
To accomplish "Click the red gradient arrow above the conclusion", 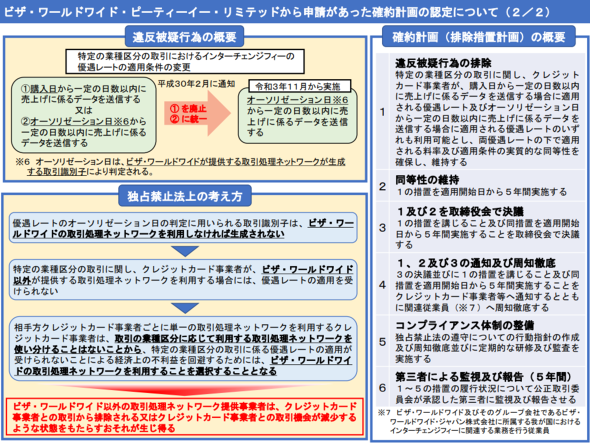I will [x=185, y=390].
